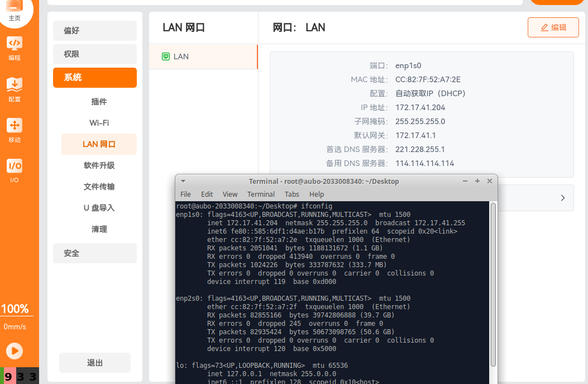Screen dimensions: 588x384
Task: Open the 主页 home icon
Action: pyautogui.click(x=15, y=10)
